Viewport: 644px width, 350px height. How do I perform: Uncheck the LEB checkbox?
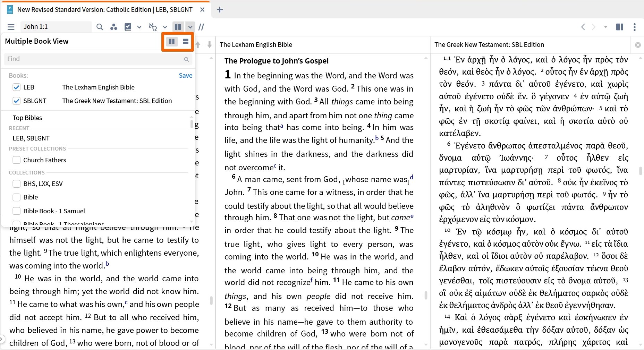[16, 87]
